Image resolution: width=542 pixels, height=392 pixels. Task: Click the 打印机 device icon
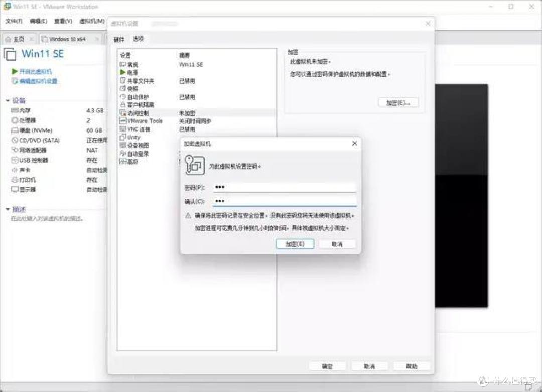tap(15, 180)
